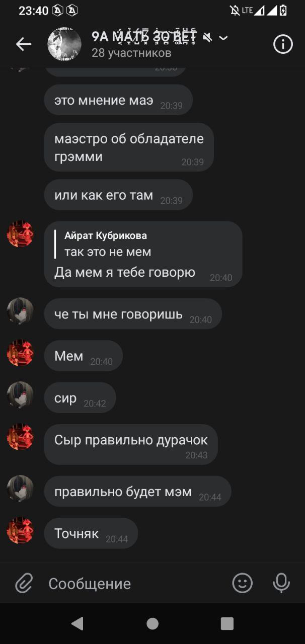
Task: Select the message правильно будет мэм
Action: pyautogui.click(x=137, y=492)
